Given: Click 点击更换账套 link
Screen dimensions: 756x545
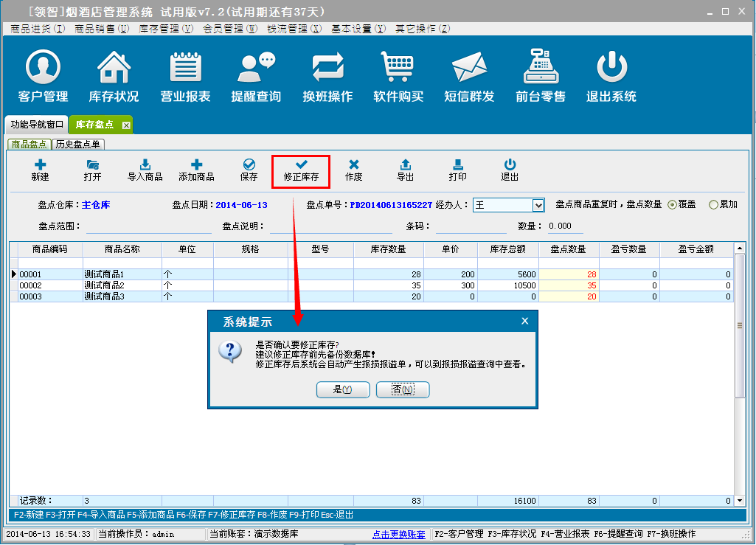Looking at the screenshot, I should coord(398,534).
